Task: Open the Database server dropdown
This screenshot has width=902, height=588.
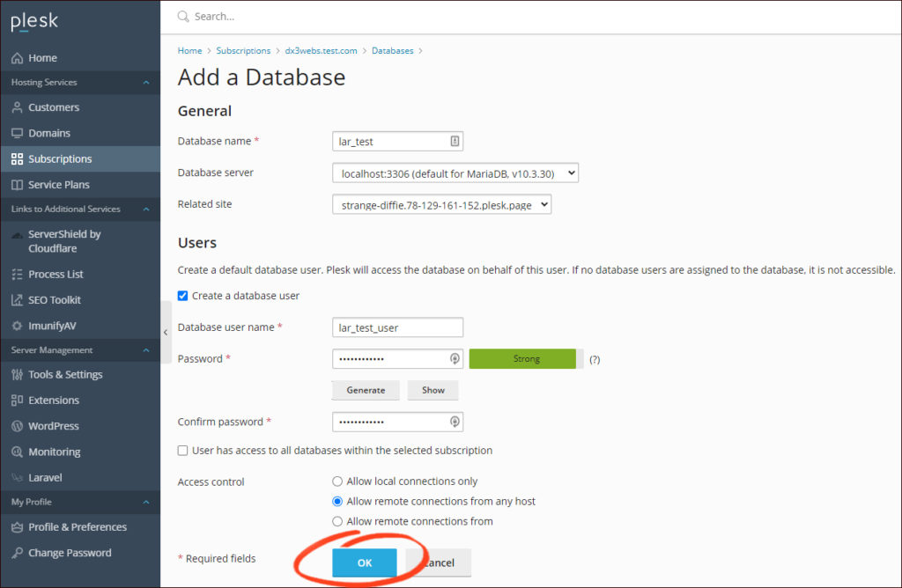Action: pyautogui.click(x=455, y=173)
